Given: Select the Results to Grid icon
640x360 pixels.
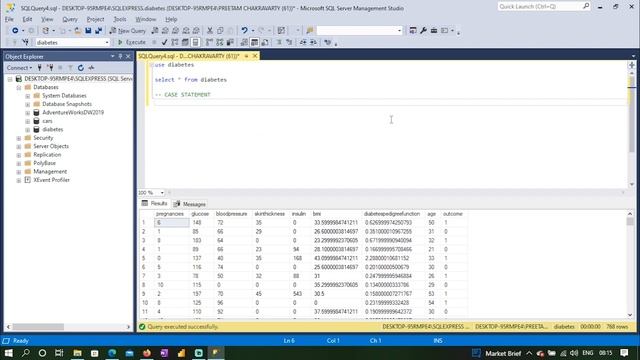Looking at the screenshot, I should (254, 42).
